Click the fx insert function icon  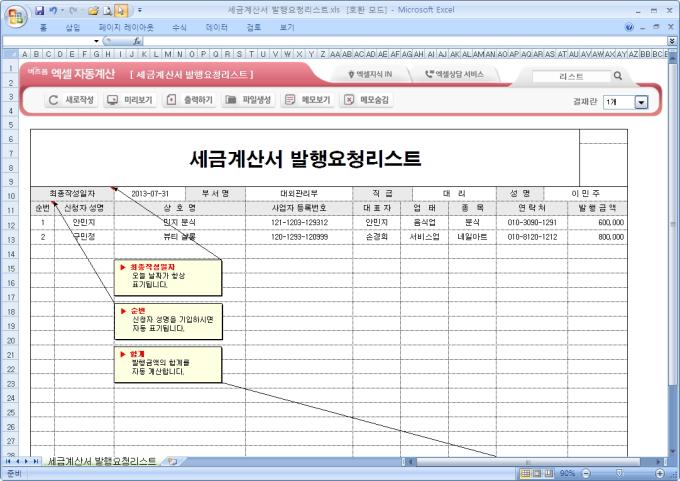point(137,41)
